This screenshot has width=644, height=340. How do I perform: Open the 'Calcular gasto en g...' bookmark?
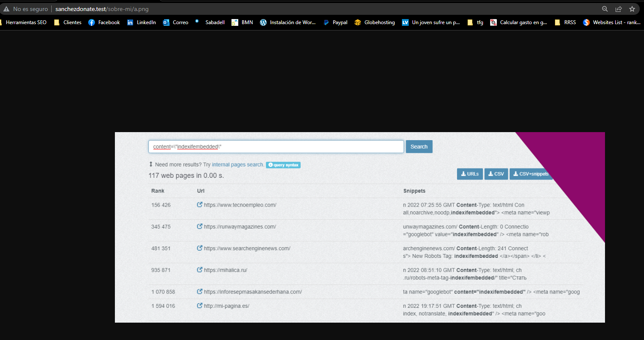[x=519, y=22]
